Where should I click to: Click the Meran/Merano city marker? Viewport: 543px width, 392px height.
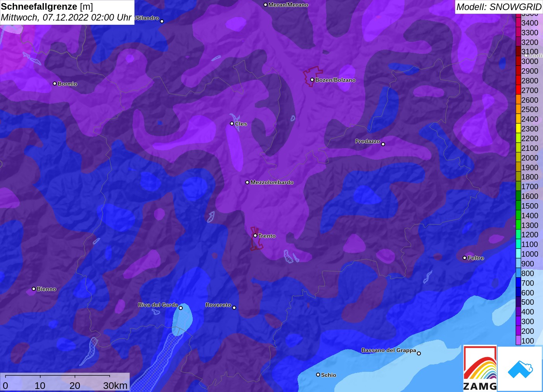click(265, 5)
